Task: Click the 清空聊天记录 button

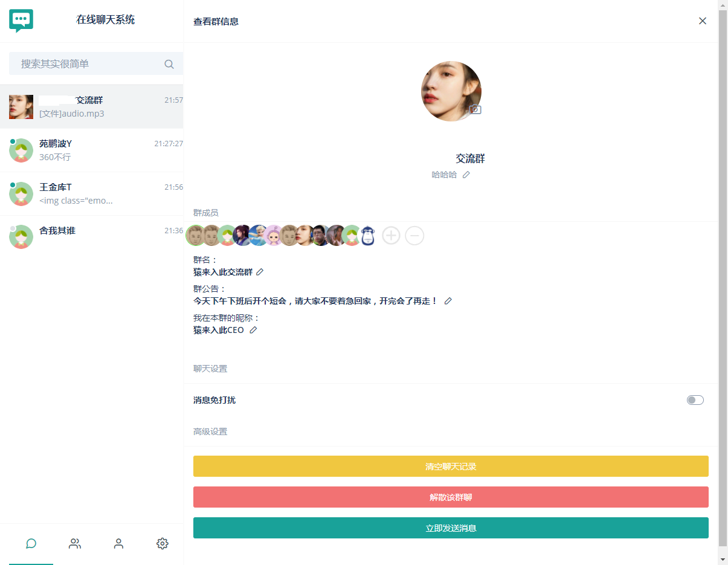Action: [x=451, y=467]
